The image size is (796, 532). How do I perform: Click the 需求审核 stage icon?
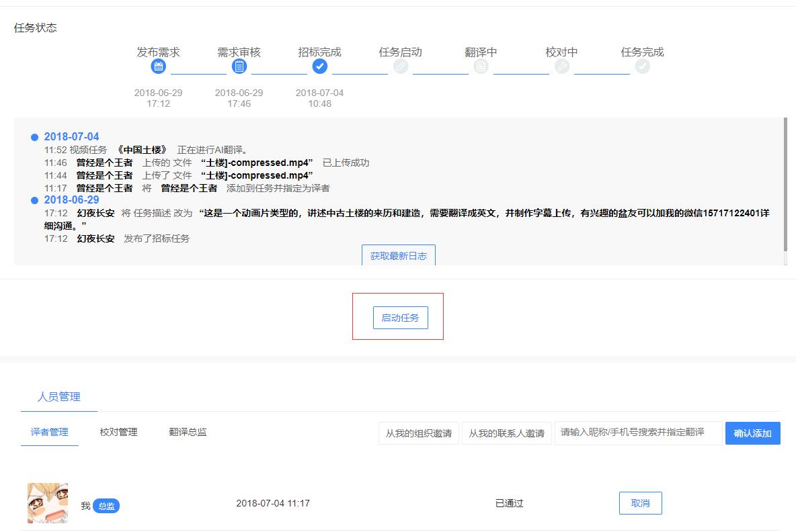coord(239,66)
